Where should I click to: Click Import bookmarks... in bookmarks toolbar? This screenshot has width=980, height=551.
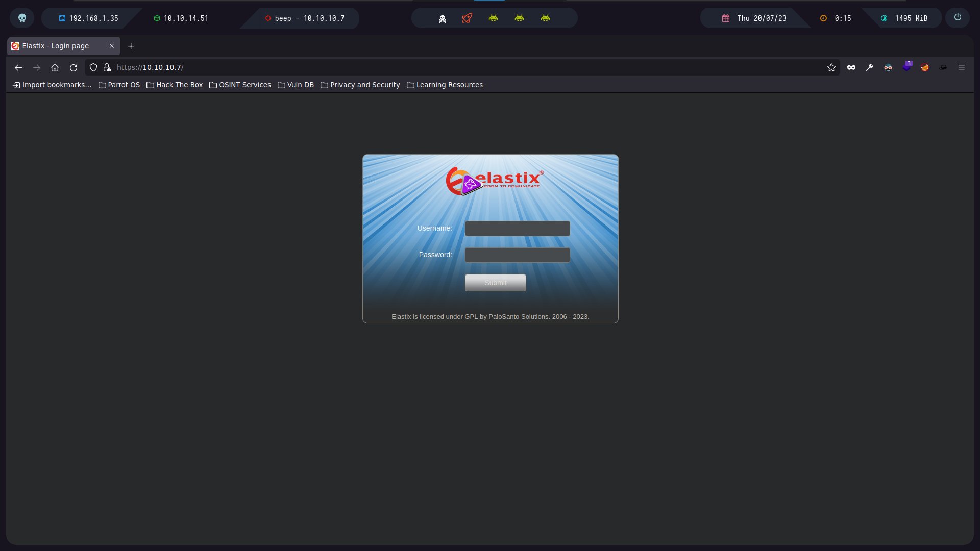click(52, 85)
